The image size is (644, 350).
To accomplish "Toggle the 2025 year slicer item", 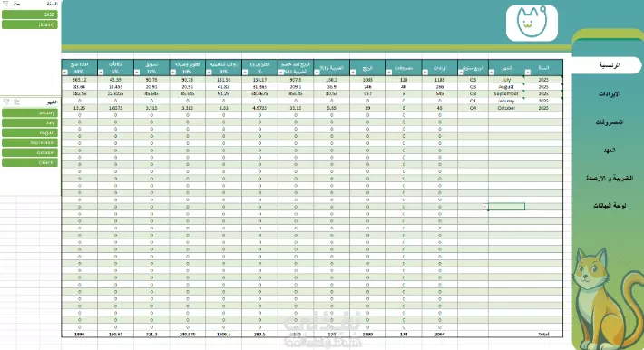I will [x=30, y=15].
